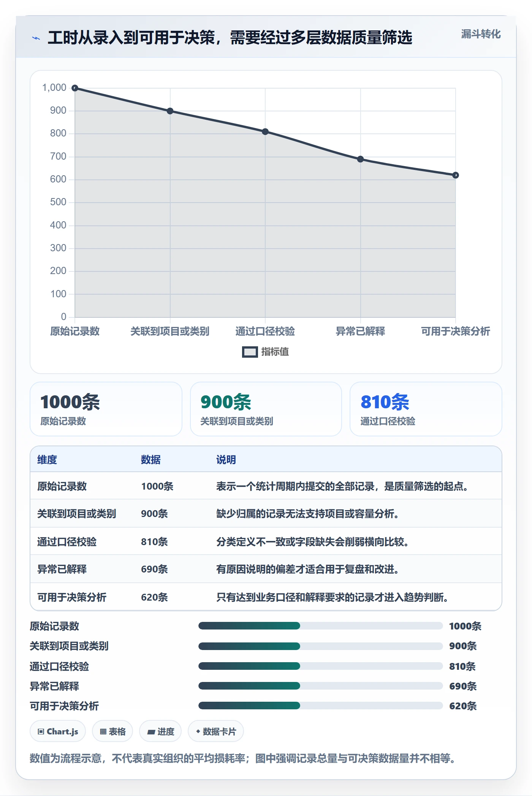Select the Chart.js tag chip
Image resolution: width=532 pixels, height=796 pixels.
tap(58, 731)
